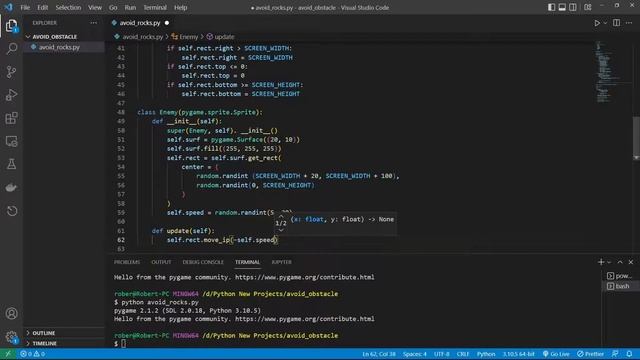Open editor More Actions ellipsis
640x360 pixels.
(x=629, y=23)
